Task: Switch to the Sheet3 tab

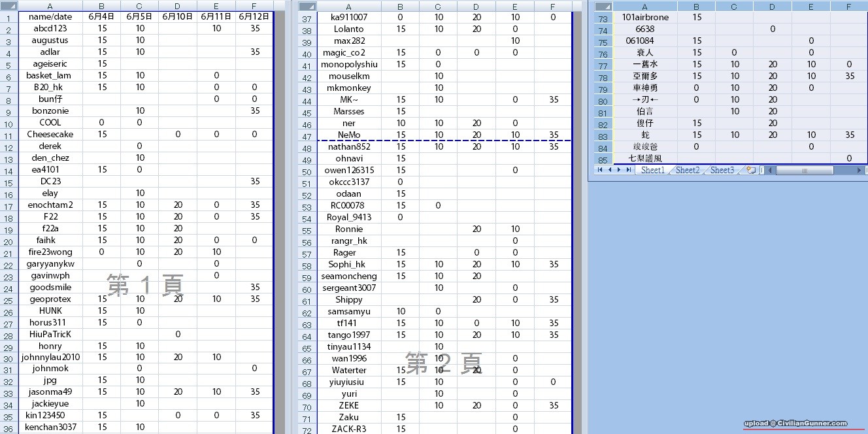Action: pyautogui.click(x=722, y=170)
